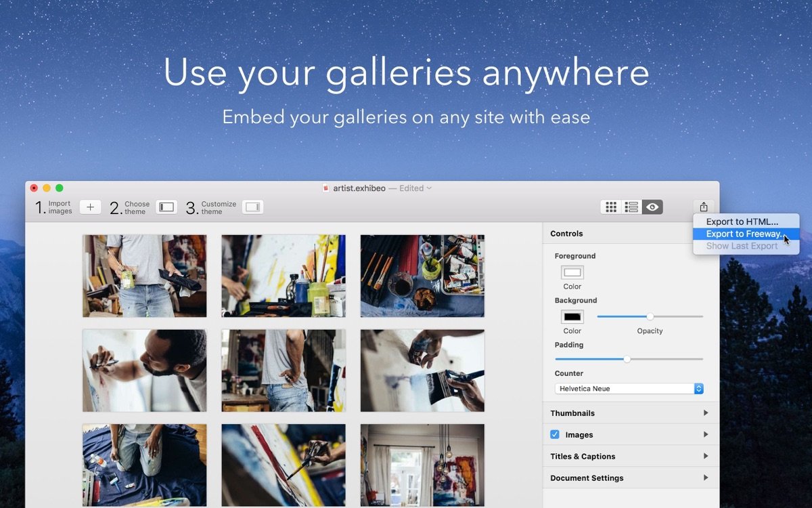Viewport: 812px width, 508px height.
Task: Click the artist.exhibeo document icon in title bar
Action: coord(326,188)
